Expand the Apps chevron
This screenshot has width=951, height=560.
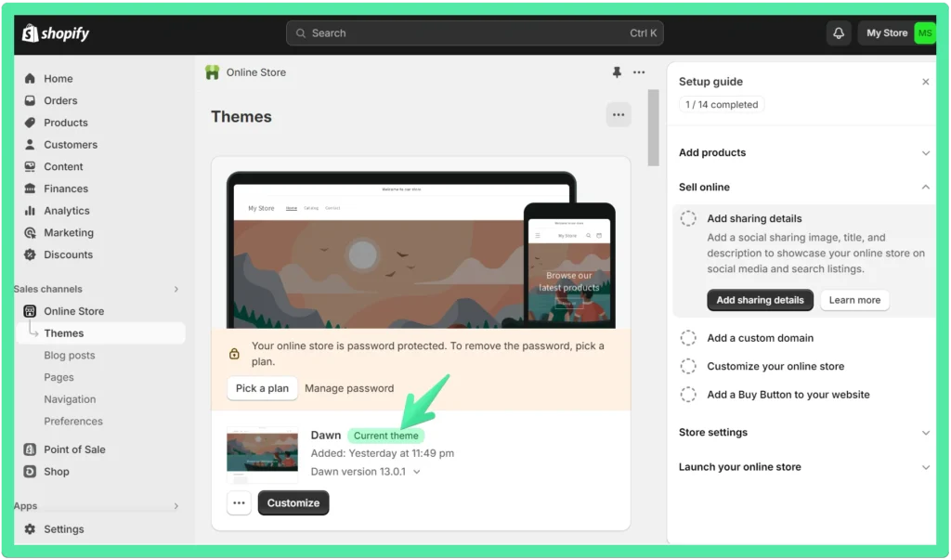click(176, 506)
